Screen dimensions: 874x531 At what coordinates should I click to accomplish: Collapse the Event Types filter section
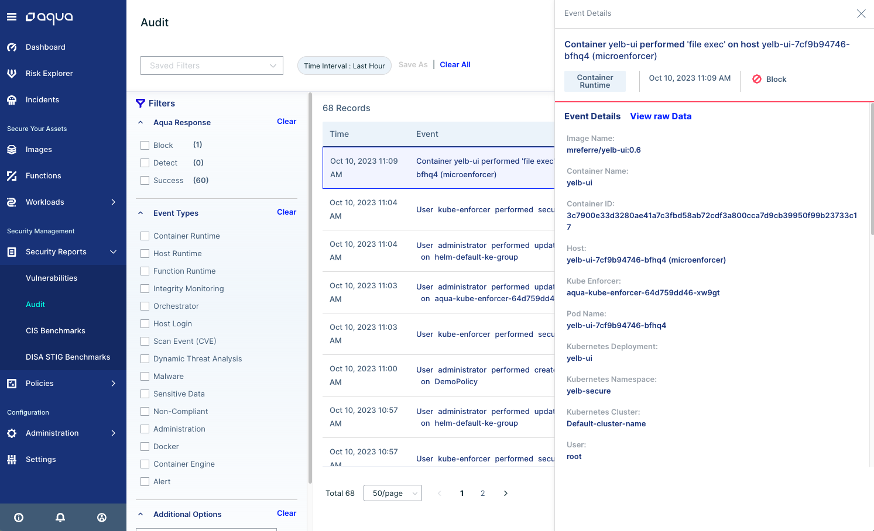(140, 213)
